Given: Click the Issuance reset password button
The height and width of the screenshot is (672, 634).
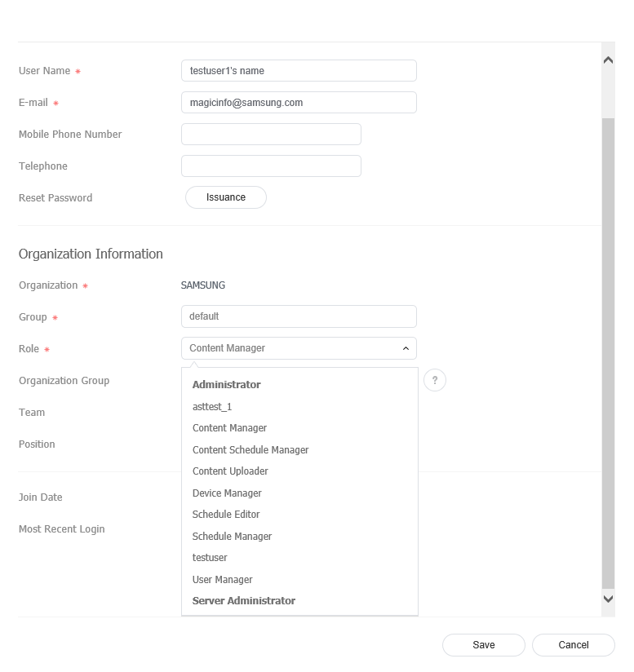Looking at the screenshot, I should point(226,197).
